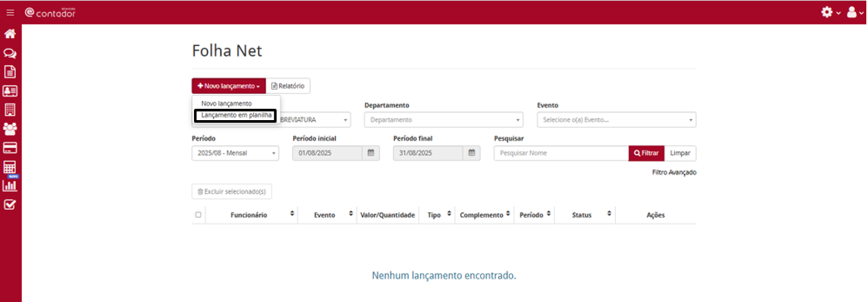Screen dimensions: 868x302
Task: Open the documents sidebar icon
Action: [x=10, y=72]
